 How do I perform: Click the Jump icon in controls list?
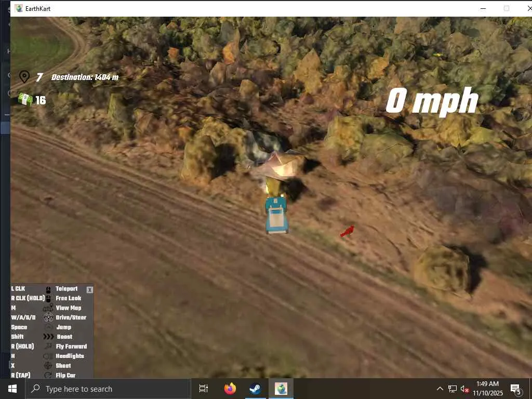(48, 327)
